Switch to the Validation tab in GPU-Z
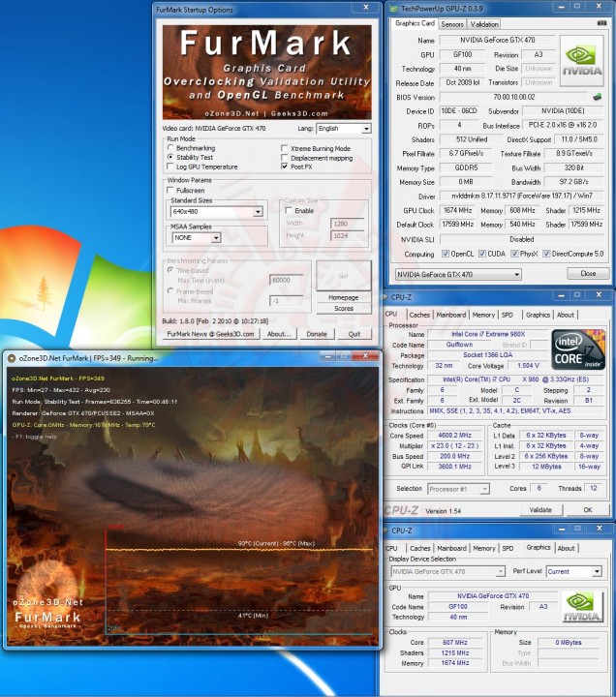616x697 pixels. pos(484,24)
